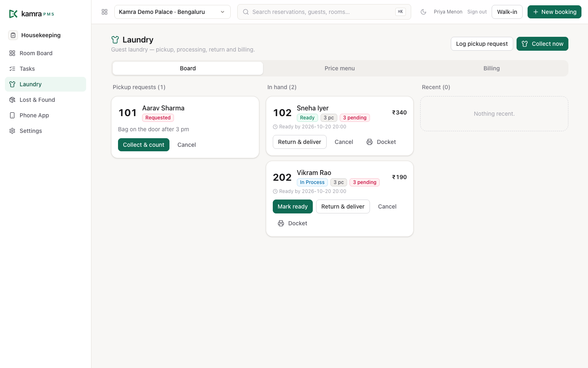The image size is (588, 368).
Task: Click the Sign out link
Action: [477, 12]
